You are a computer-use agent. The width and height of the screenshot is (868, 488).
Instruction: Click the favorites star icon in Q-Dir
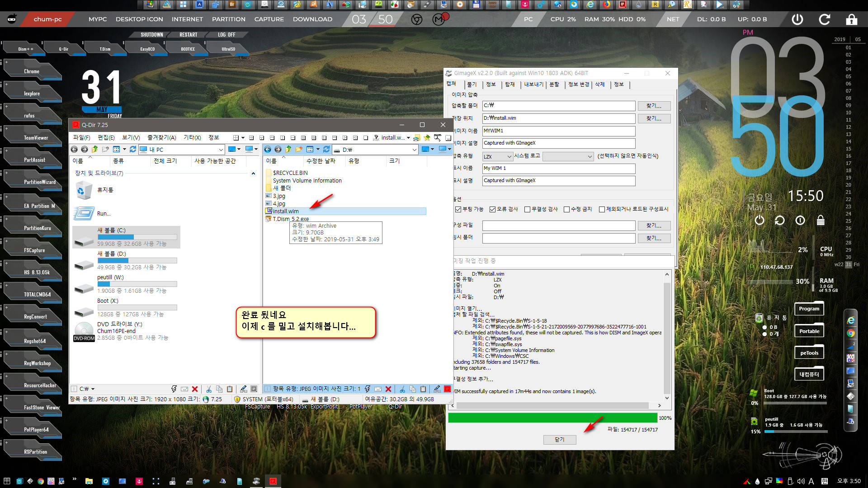tap(427, 137)
